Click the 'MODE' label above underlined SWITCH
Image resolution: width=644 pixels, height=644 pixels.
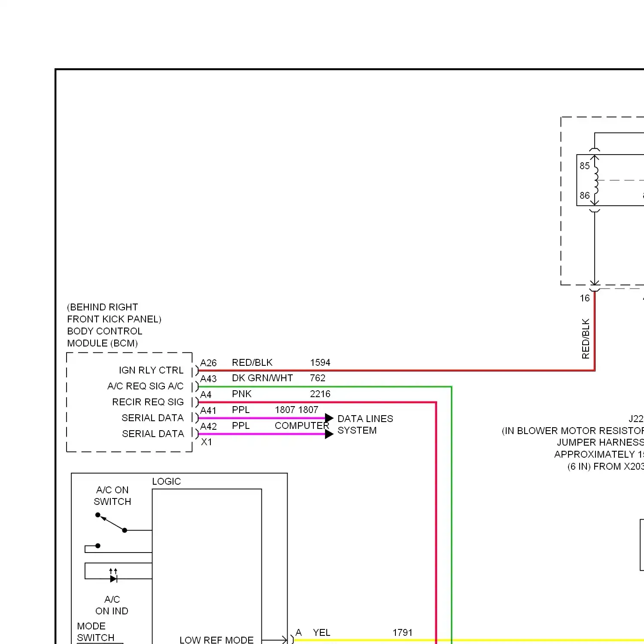pos(91,626)
